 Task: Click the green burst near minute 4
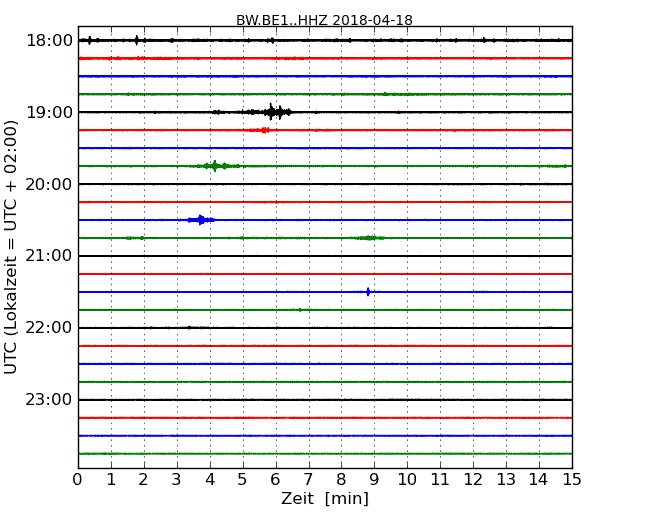point(215,166)
